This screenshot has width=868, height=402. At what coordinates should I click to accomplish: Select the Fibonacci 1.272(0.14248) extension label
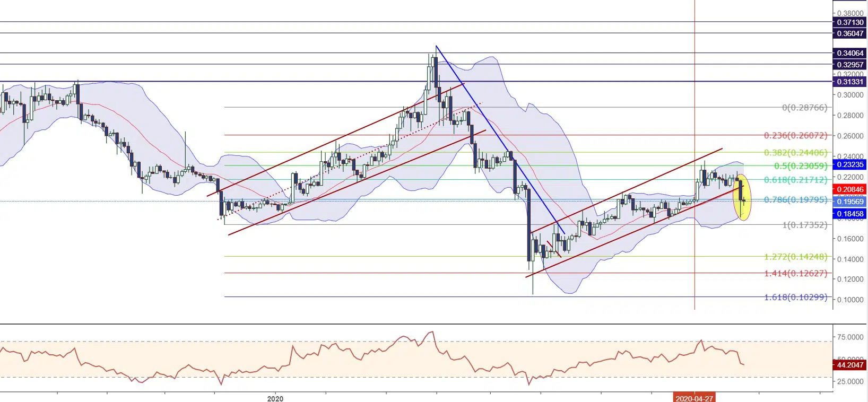795,257
